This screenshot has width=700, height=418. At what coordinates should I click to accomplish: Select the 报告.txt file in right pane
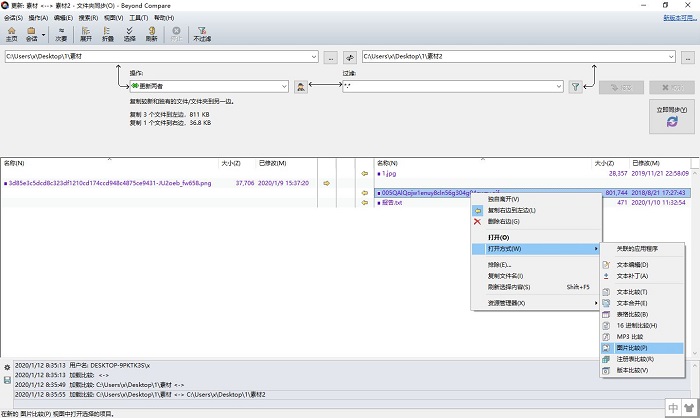pyautogui.click(x=390, y=203)
